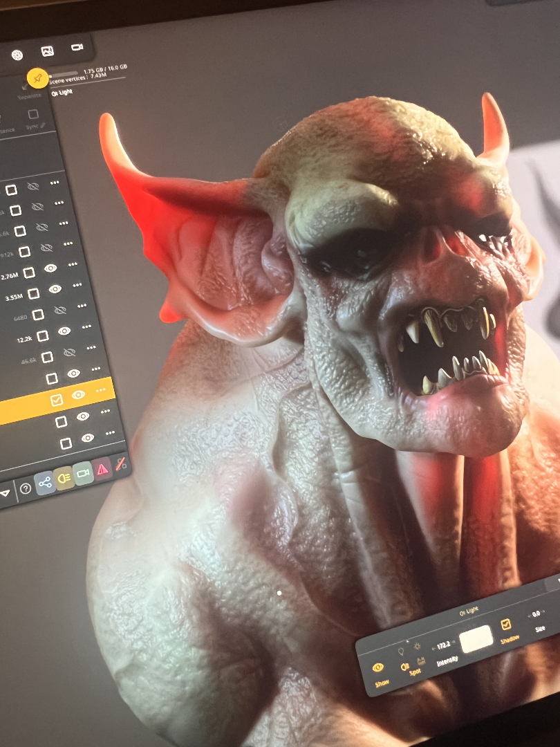560x747 pixels.
Task: Hide the 3.55M object
Action: [x=55, y=289]
